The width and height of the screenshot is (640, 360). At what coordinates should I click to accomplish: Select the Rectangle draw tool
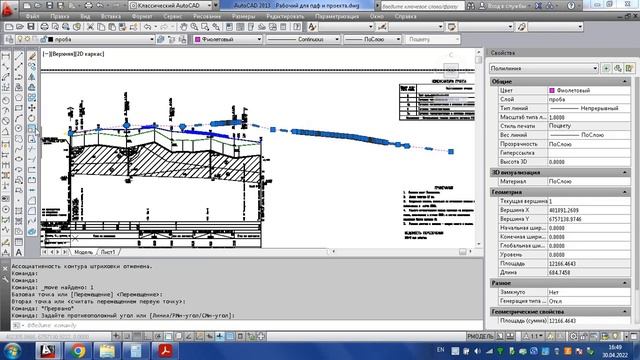click(x=19, y=108)
